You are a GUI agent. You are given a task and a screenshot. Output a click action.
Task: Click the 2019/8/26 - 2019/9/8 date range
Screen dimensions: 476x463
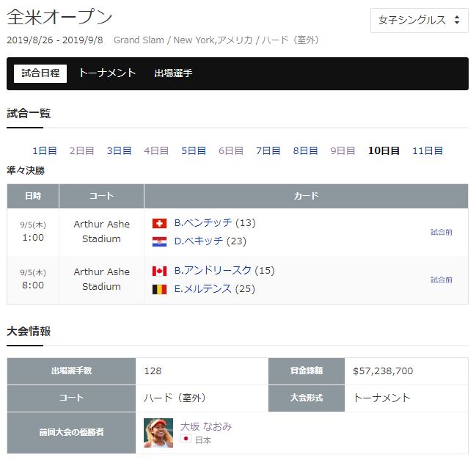coord(55,40)
